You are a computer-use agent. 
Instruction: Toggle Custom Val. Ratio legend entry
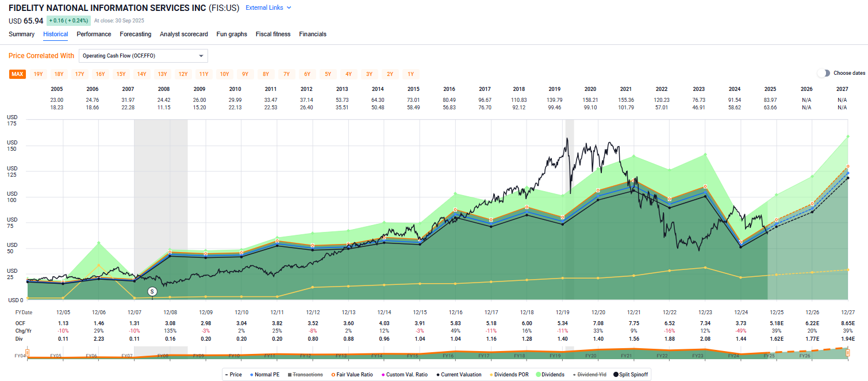point(405,375)
